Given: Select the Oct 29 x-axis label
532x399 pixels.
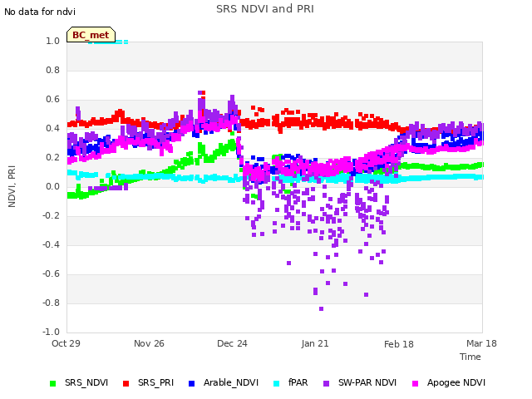Looking at the screenshot, I should point(66,343).
